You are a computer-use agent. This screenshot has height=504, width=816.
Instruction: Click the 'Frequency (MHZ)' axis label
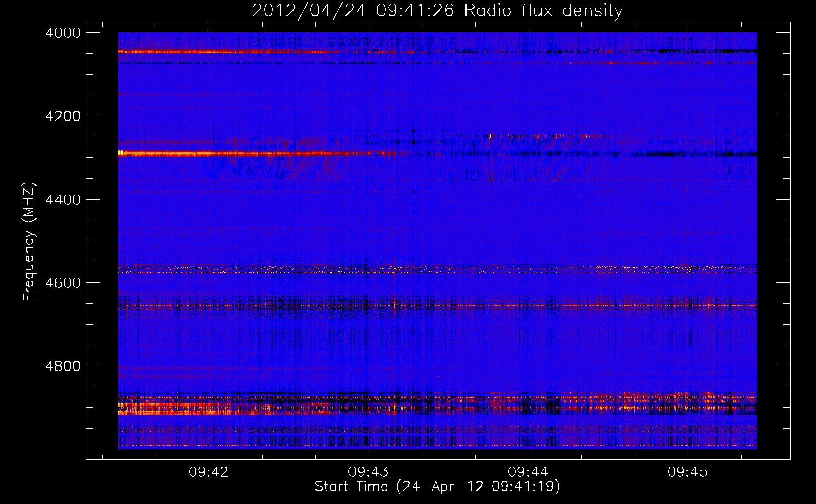[29, 242]
